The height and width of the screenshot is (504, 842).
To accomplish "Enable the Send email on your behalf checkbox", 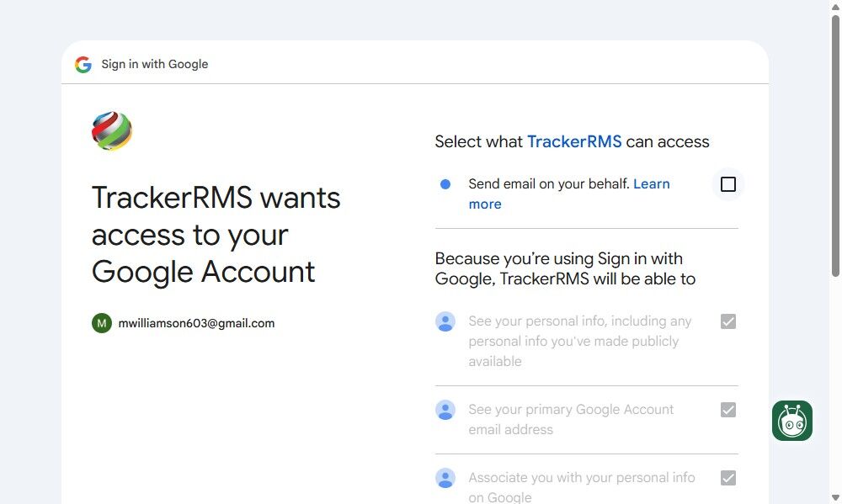I will point(728,184).
